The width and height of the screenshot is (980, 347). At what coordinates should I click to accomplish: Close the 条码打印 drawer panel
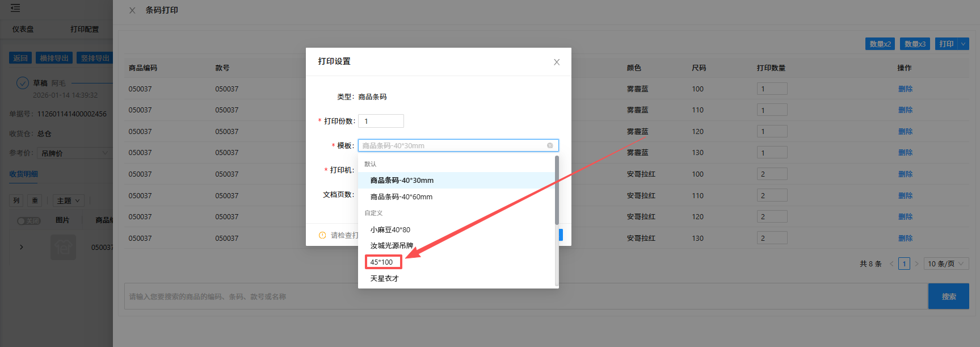click(132, 10)
